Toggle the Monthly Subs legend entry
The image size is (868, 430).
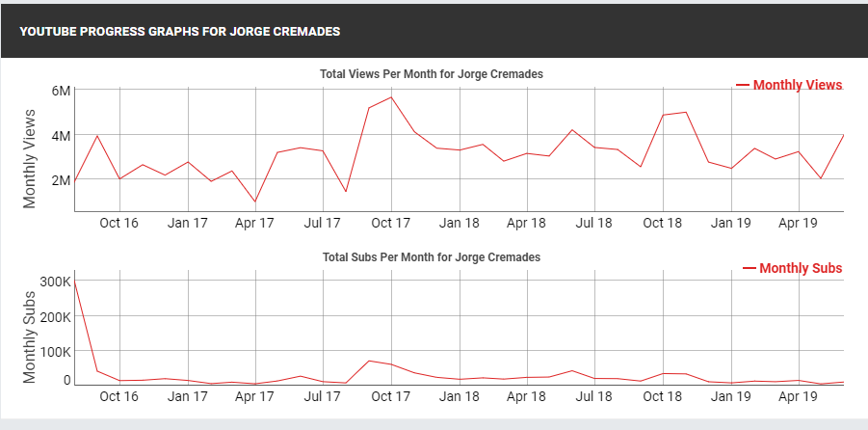click(801, 268)
